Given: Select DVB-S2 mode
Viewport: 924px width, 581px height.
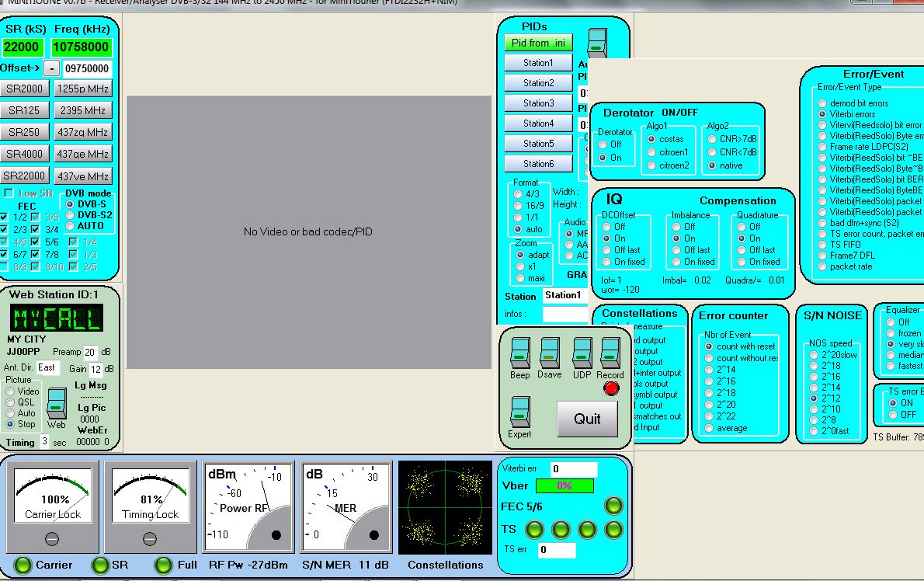Looking at the screenshot, I should 70,215.
